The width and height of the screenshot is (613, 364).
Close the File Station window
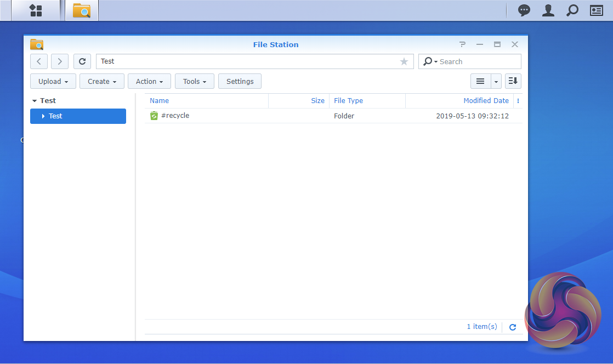pyautogui.click(x=515, y=44)
